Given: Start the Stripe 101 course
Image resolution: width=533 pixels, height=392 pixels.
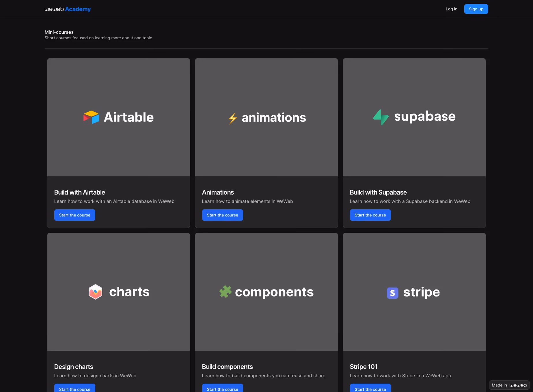Looking at the screenshot, I should pyautogui.click(x=370, y=388).
